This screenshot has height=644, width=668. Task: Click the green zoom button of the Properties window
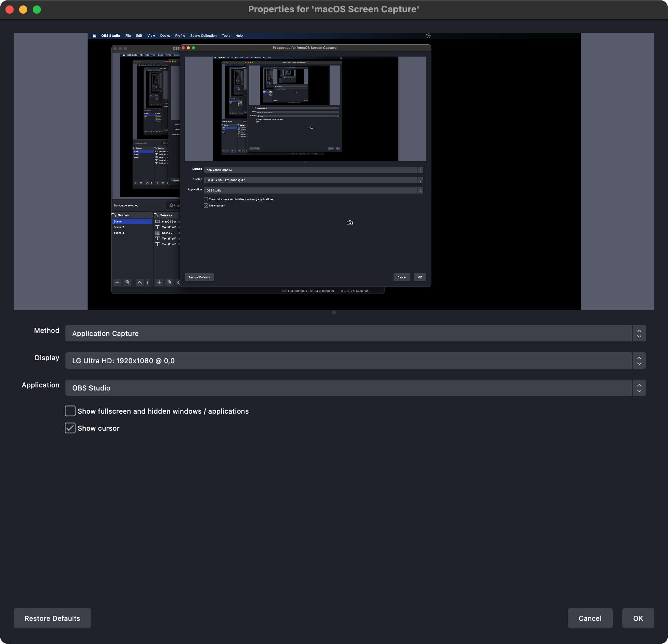[37, 10]
